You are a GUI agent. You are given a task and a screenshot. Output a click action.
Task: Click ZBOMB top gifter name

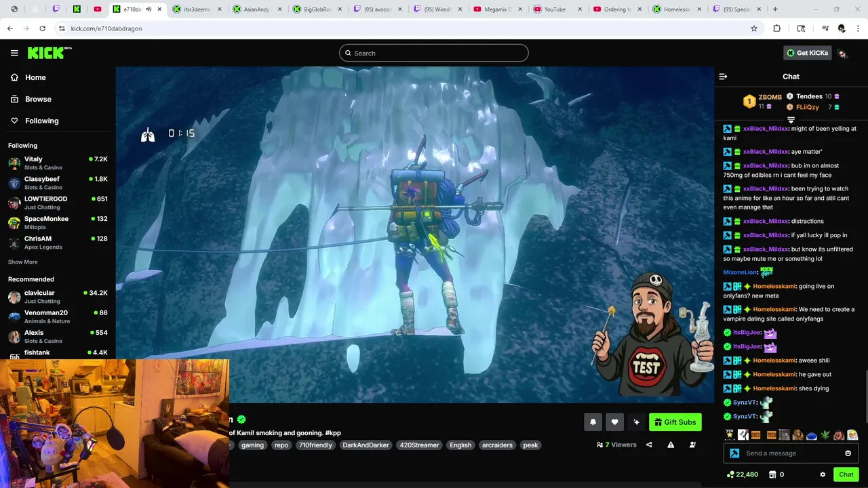(770, 97)
